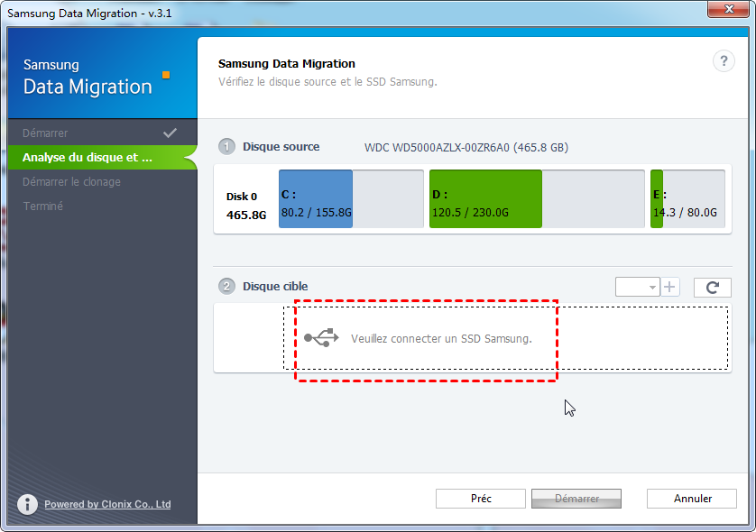Click the Disque cible heading
The width and height of the screenshot is (756, 532).
[x=275, y=286]
